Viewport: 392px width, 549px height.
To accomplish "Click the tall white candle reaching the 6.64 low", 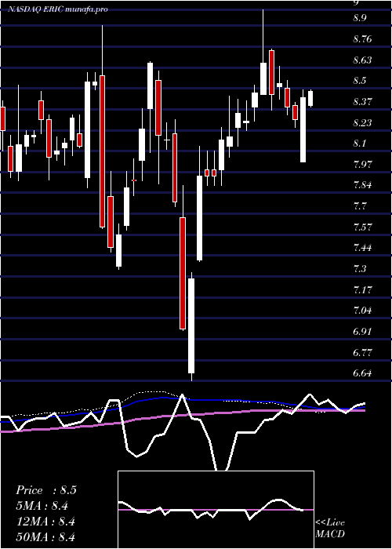I will pos(191,325).
